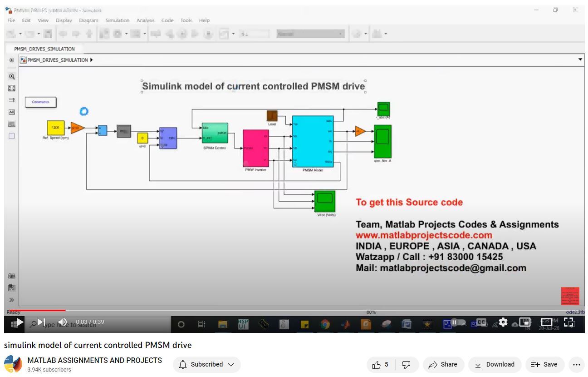Dislike the video with thumbs down

point(407,364)
